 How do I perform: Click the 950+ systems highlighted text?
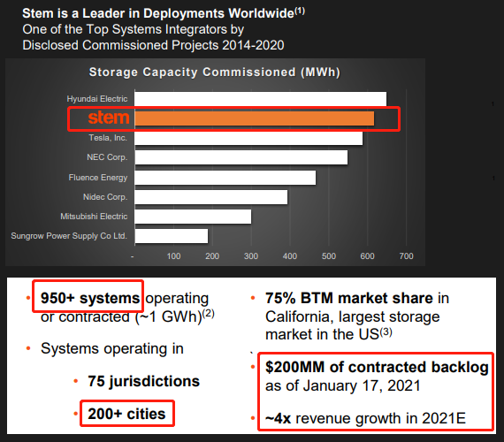coord(90,298)
